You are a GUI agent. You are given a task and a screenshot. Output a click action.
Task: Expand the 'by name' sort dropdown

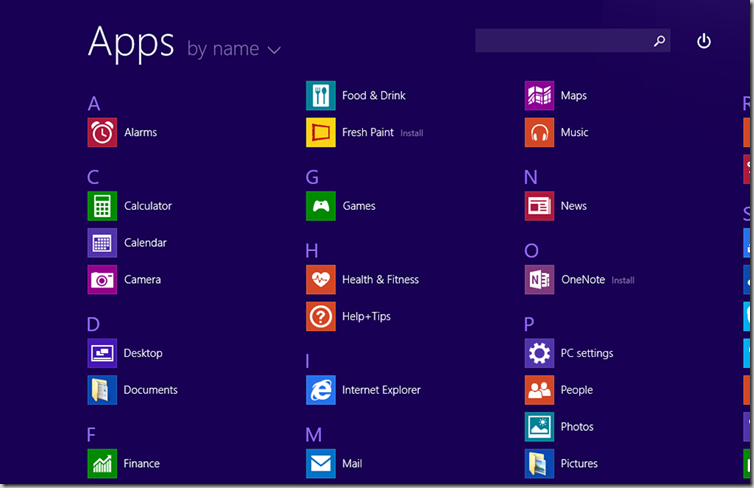234,49
